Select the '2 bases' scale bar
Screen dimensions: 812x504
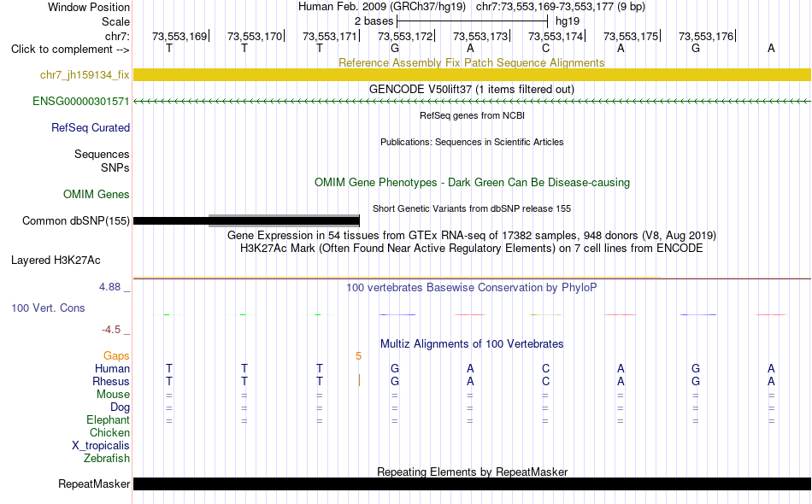(472, 21)
